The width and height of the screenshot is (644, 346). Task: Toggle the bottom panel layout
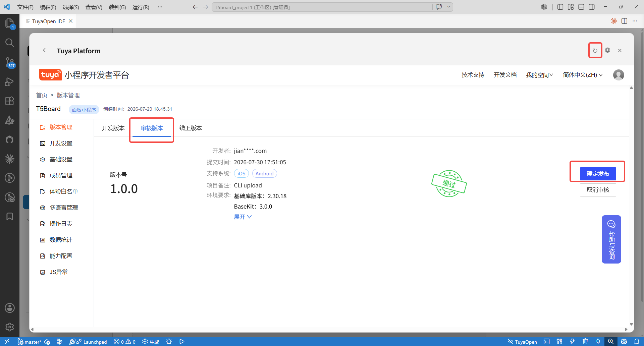point(581,7)
